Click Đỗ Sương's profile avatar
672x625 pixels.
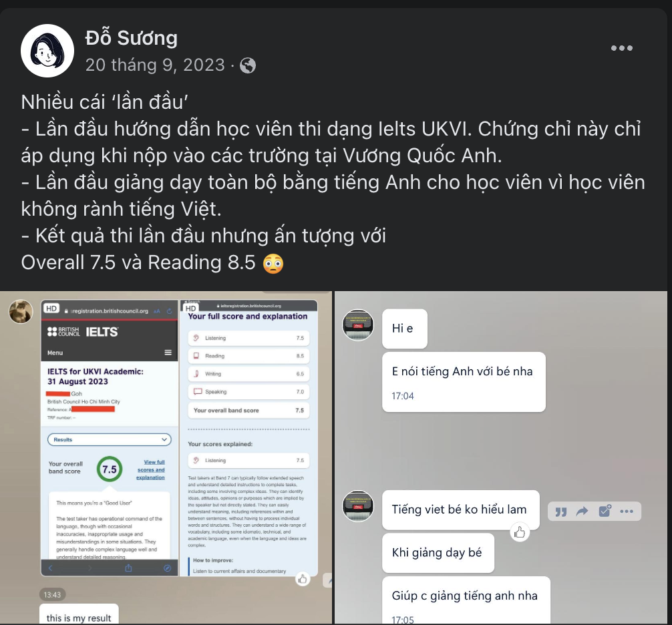[47, 51]
